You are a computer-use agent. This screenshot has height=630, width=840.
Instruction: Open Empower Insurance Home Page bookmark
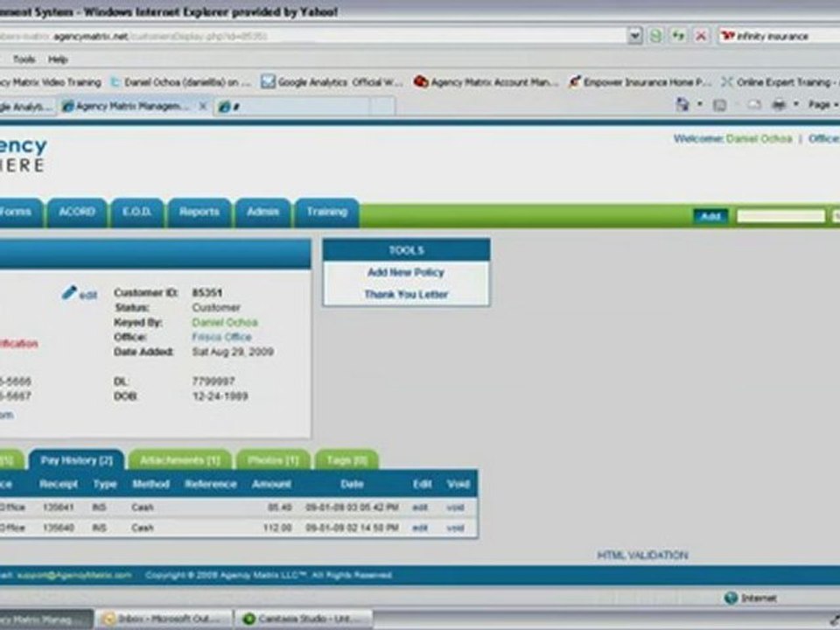tap(640, 82)
